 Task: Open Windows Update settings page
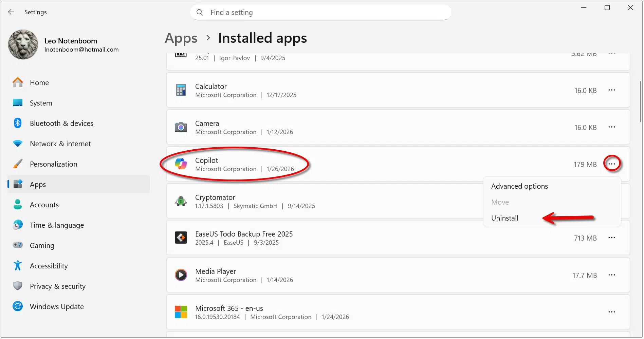pos(56,307)
